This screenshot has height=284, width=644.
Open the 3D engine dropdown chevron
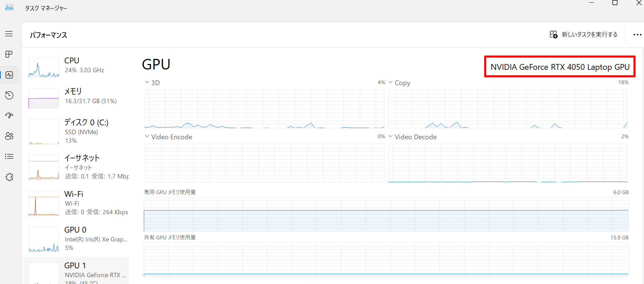click(x=147, y=82)
